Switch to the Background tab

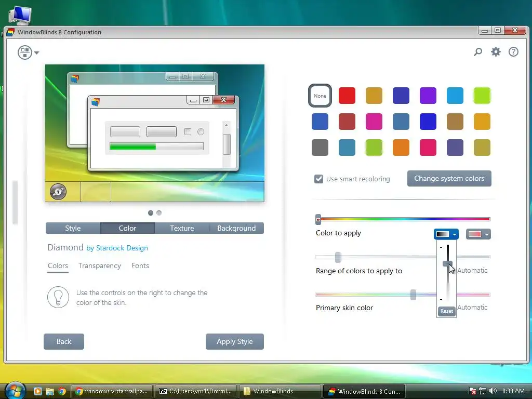pyautogui.click(x=236, y=228)
